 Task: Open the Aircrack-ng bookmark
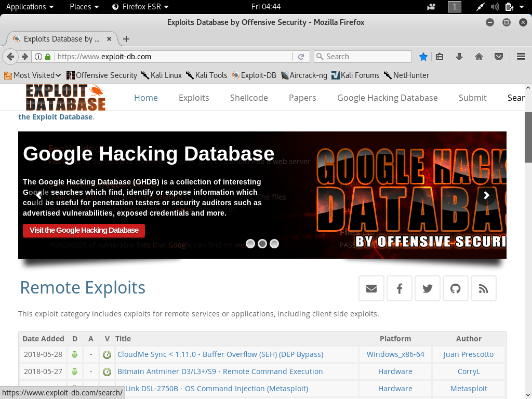pos(304,75)
